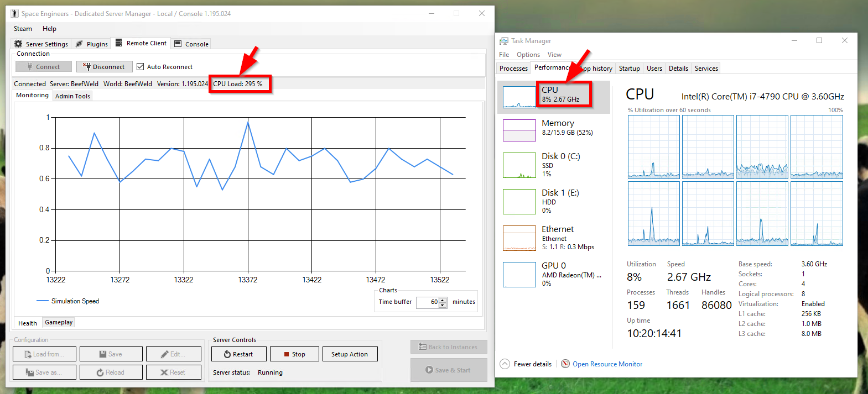
Task: Open the Options menu in Task Manager
Action: [x=528, y=55]
